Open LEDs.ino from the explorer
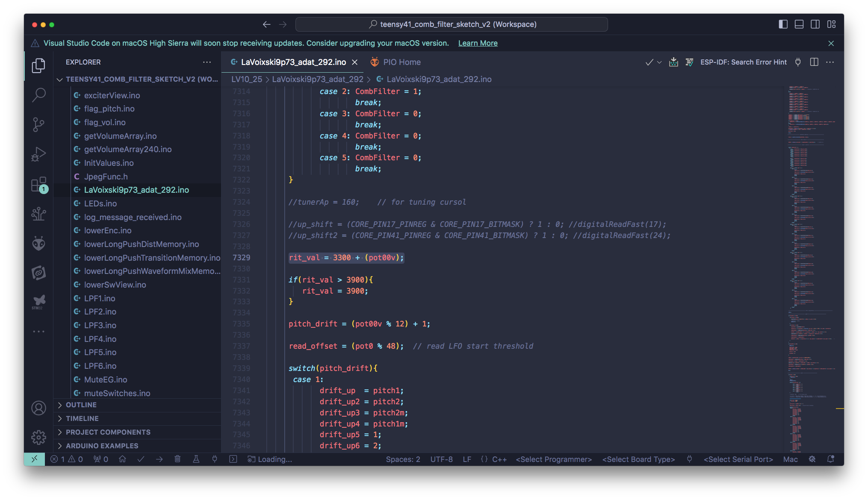Screen dimensions: 868x500 [100, 203]
